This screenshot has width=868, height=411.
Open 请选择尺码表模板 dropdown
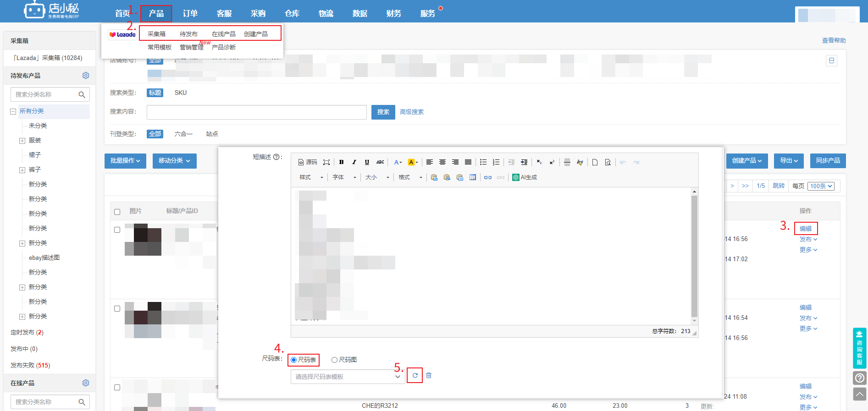tap(347, 377)
